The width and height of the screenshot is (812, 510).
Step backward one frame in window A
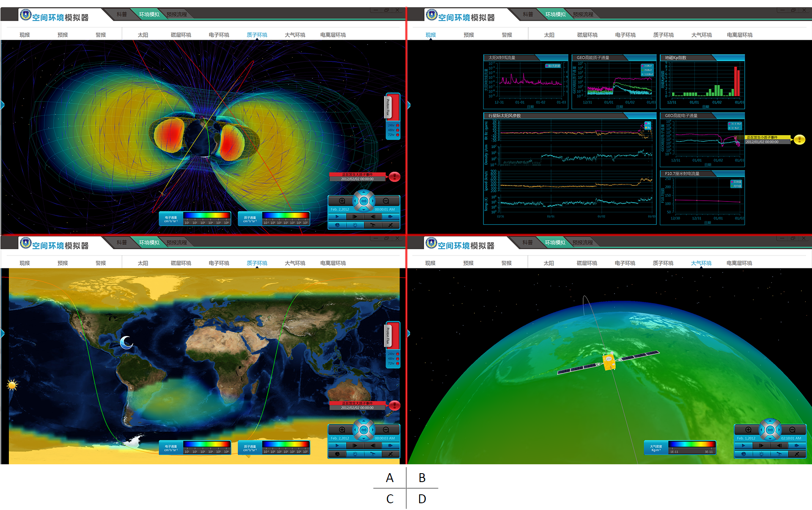(373, 217)
